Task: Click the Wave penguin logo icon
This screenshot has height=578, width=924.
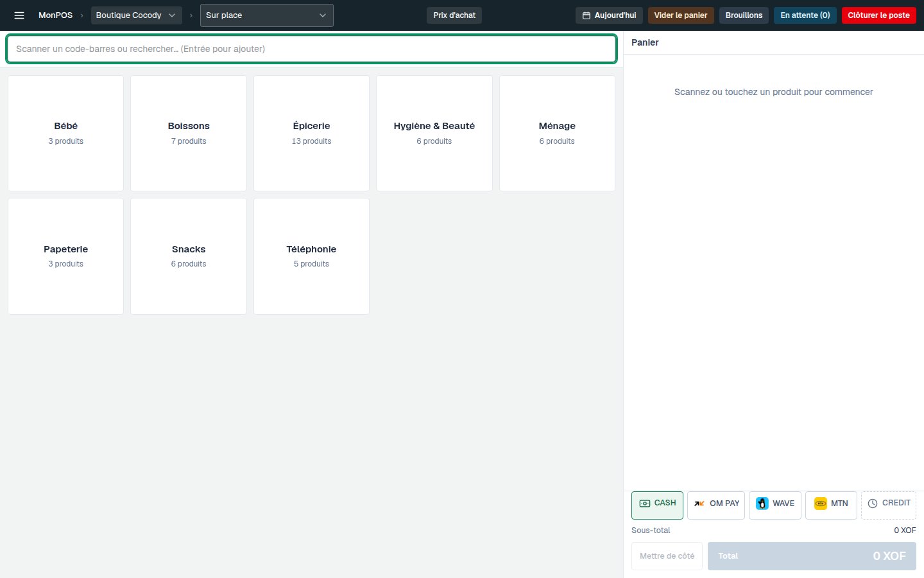Action: pyautogui.click(x=762, y=504)
